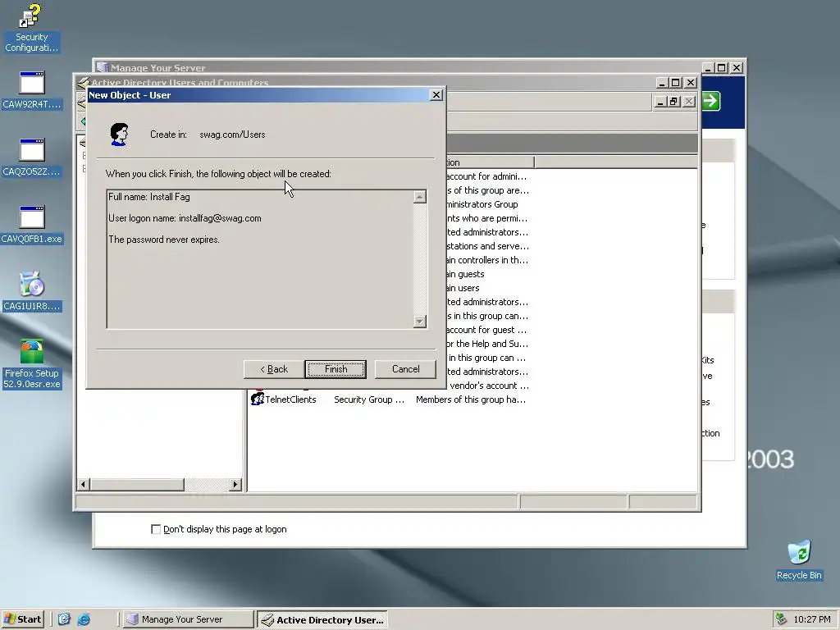Minimize the inner MMC console window
Viewport: 840px width, 630px height.
point(660,101)
